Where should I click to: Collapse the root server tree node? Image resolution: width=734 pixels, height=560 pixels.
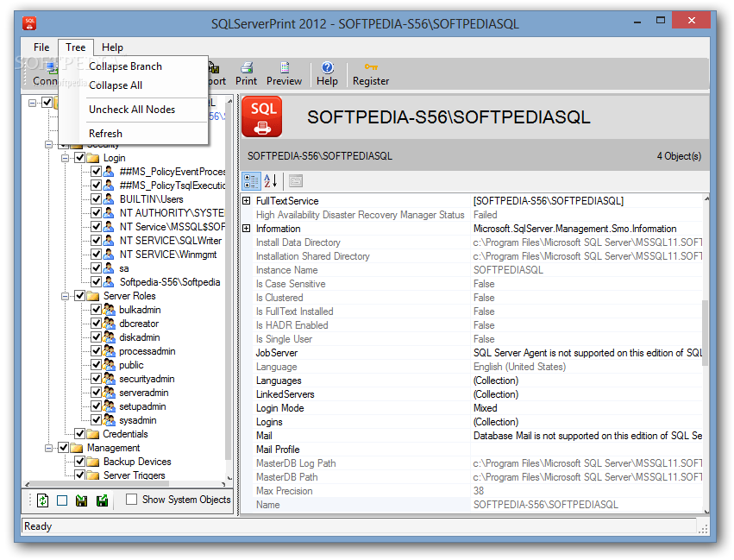(32, 103)
